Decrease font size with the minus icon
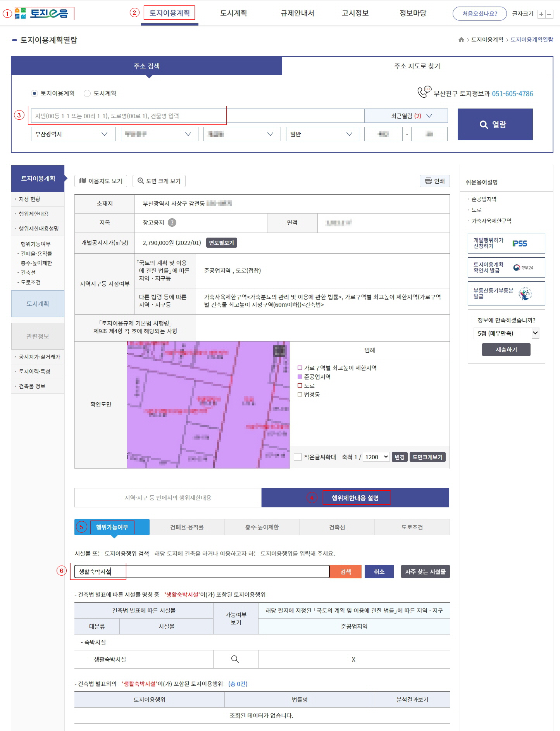This screenshot has height=731, width=560. pos(549,14)
